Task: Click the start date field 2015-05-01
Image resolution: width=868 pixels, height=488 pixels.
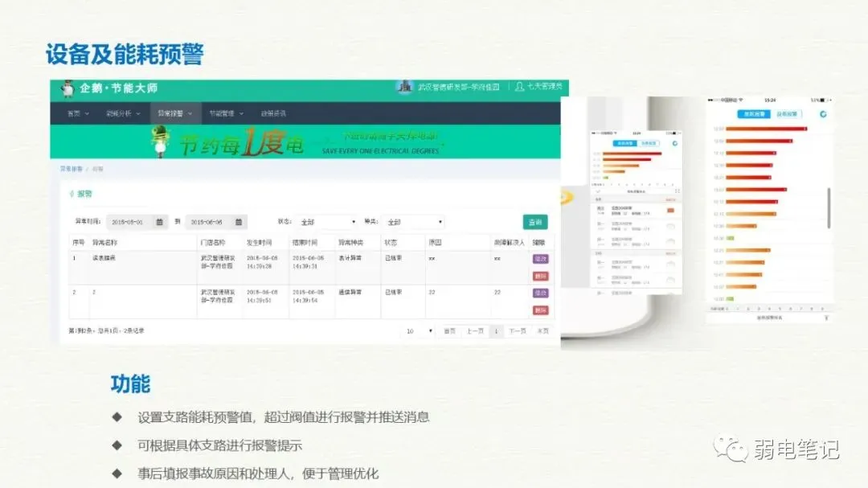Action: click(x=137, y=222)
